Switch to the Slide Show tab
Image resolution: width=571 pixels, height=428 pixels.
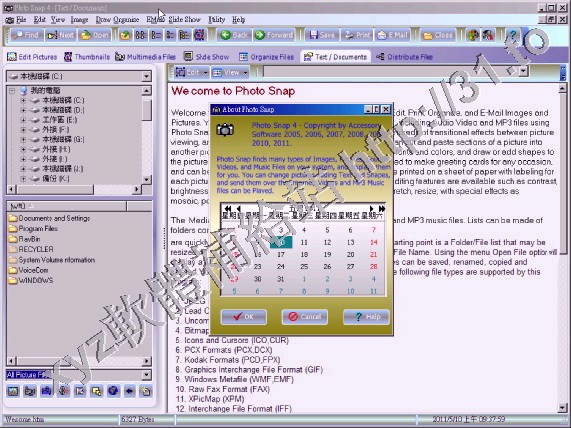coord(206,57)
